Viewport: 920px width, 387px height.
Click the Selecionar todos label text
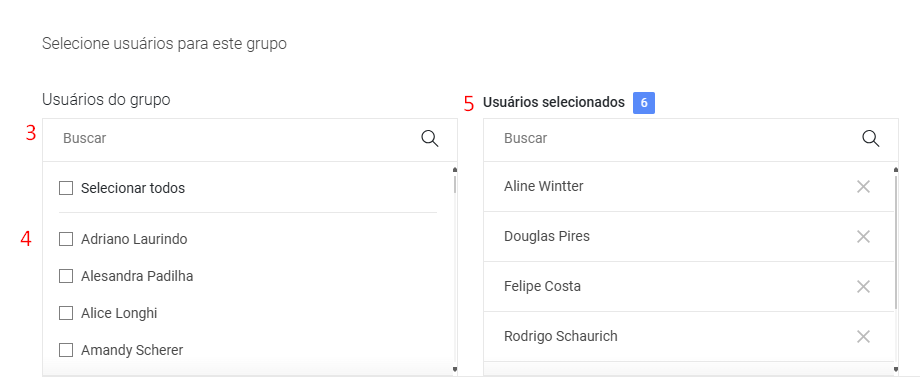point(133,188)
